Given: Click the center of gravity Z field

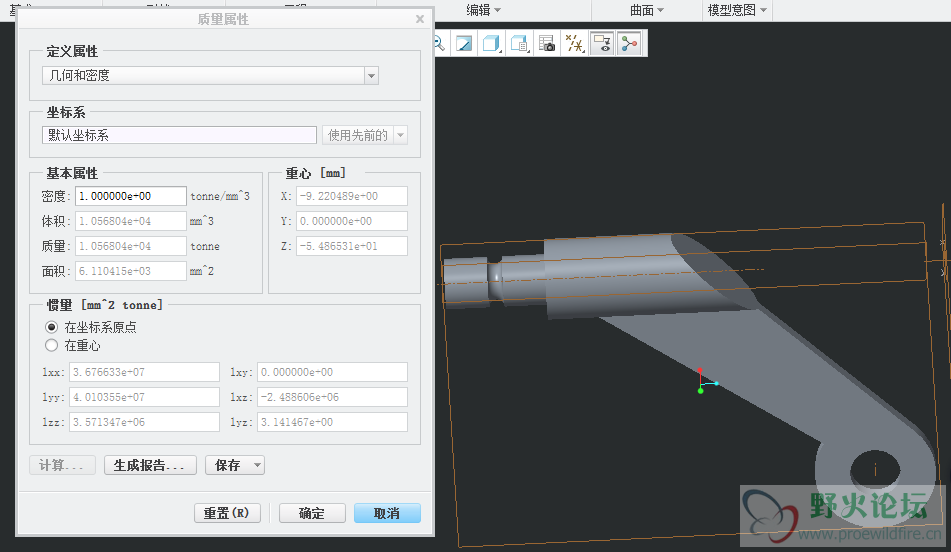Looking at the screenshot, I should [352, 246].
